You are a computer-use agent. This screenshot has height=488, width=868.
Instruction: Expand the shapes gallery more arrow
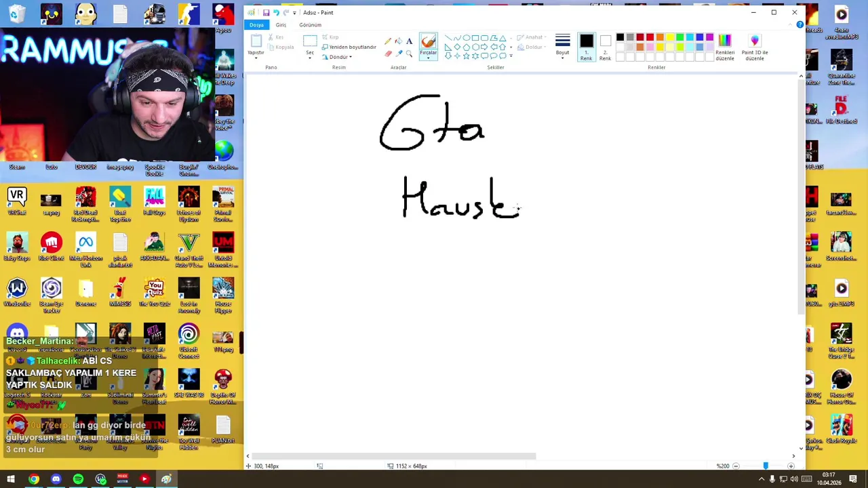click(511, 56)
